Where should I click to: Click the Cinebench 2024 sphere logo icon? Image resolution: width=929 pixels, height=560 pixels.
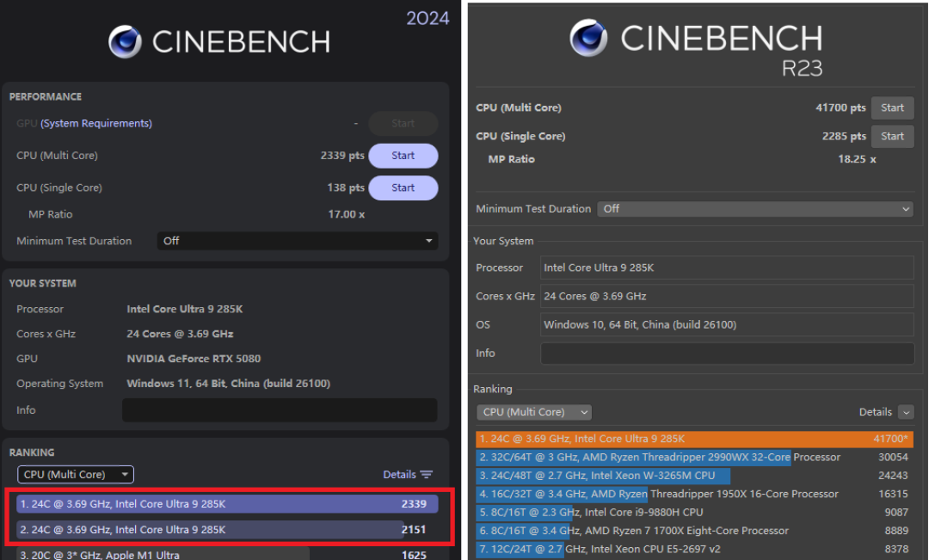(125, 41)
